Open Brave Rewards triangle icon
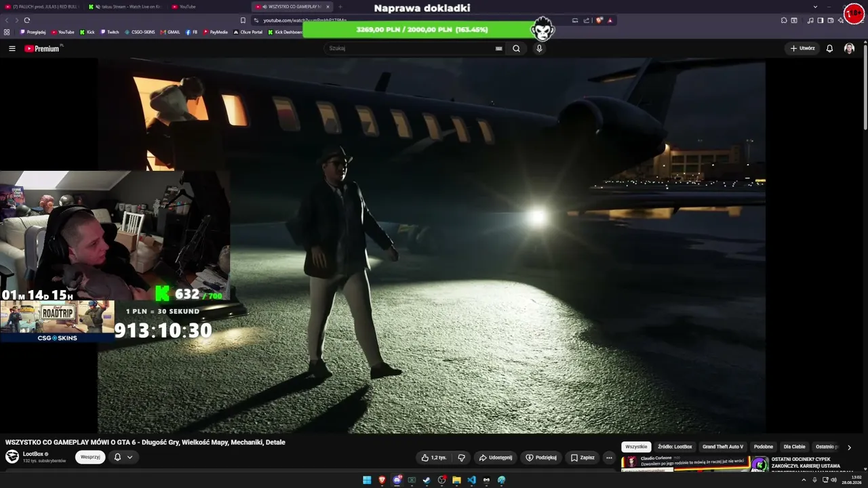The height and width of the screenshot is (488, 868). (610, 20)
